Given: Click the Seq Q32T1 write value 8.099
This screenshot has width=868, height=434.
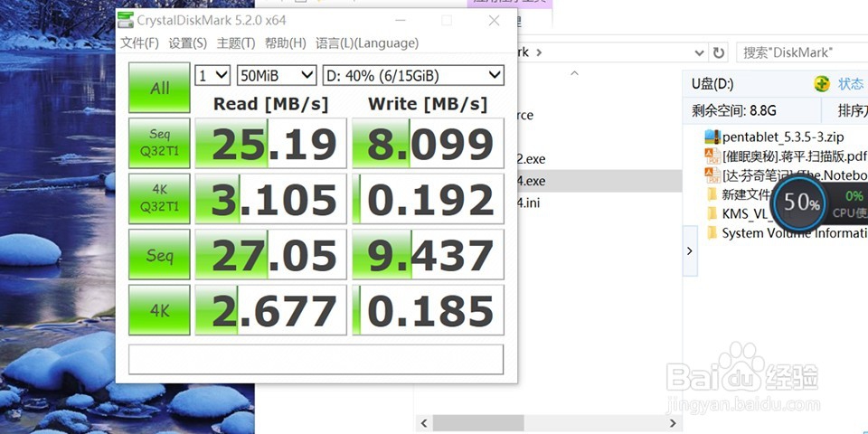Looking at the screenshot, I should click(x=428, y=143).
